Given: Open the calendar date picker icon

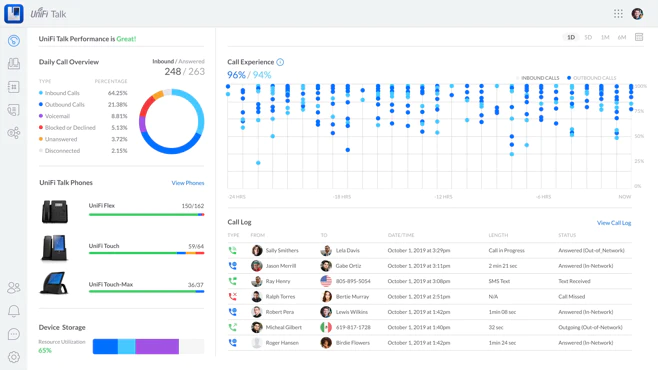Looking at the screenshot, I should (639, 37).
